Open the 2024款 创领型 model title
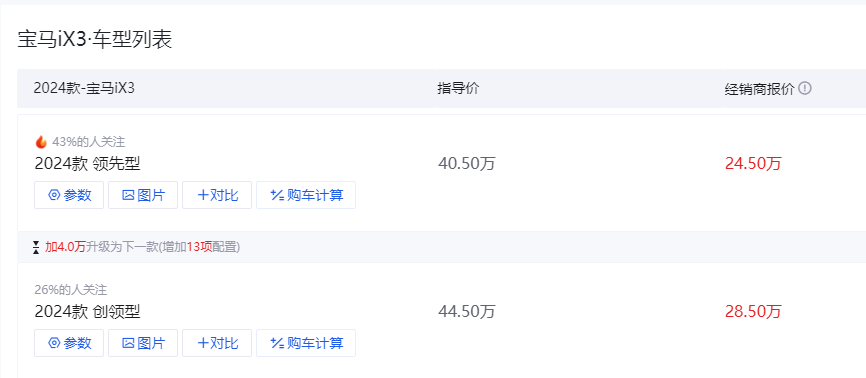The image size is (866, 378). [x=87, y=312]
